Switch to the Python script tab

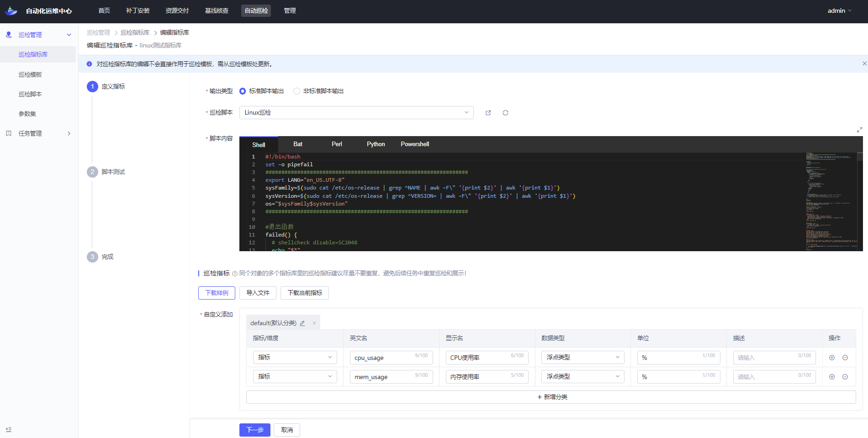[376, 144]
